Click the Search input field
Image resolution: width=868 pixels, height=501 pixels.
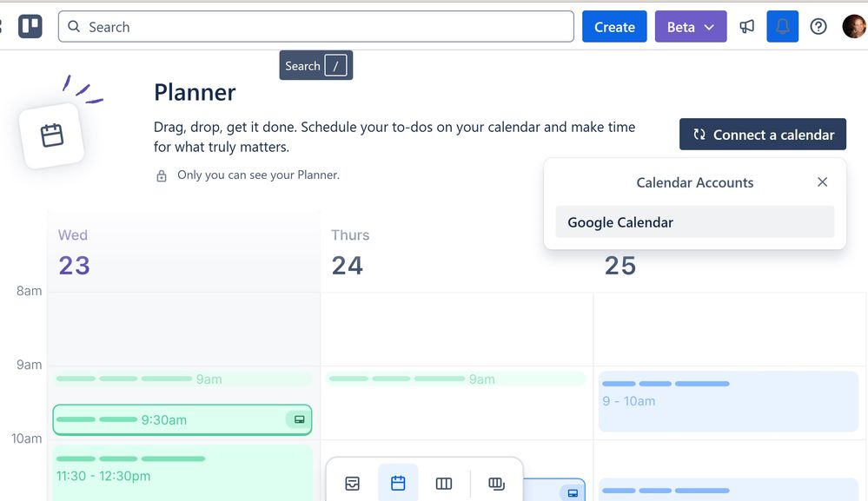pyautogui.click(x=315, y=27)
